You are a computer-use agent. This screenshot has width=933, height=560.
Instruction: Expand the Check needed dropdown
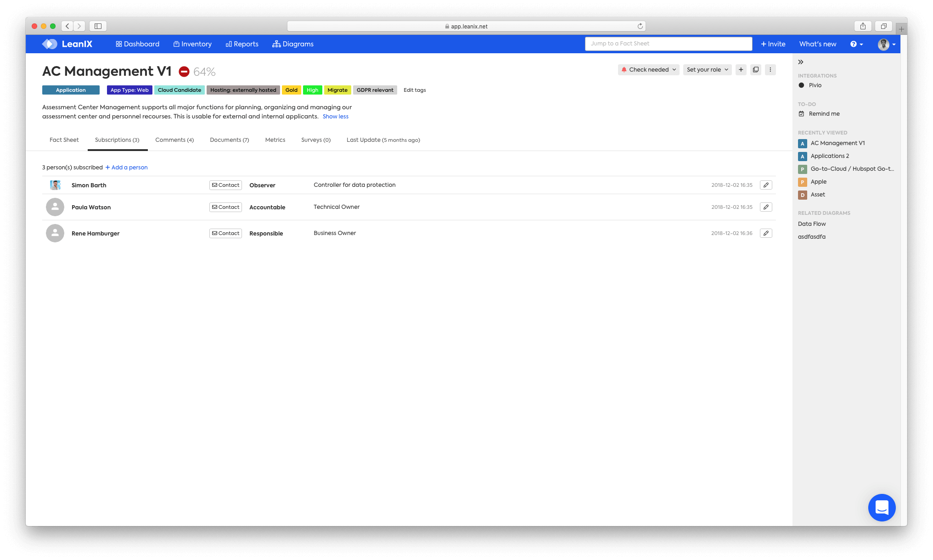[x=648, y=70]
